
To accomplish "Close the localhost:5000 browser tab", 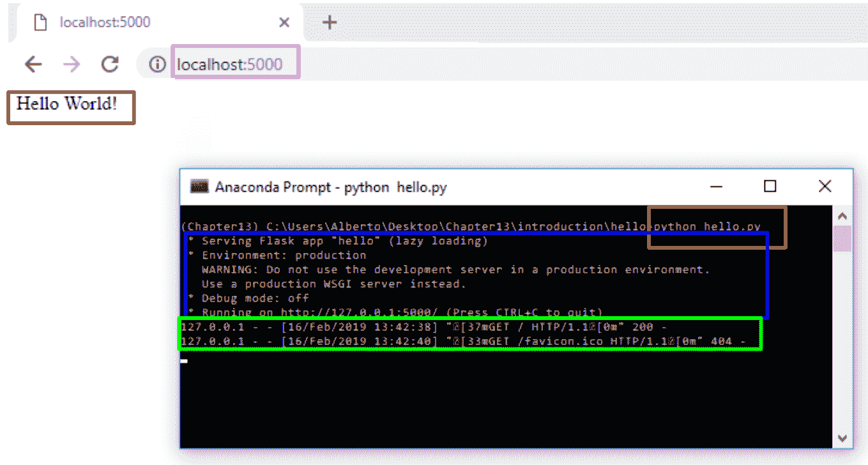I will pyautogui.click(x=284, y=23).
